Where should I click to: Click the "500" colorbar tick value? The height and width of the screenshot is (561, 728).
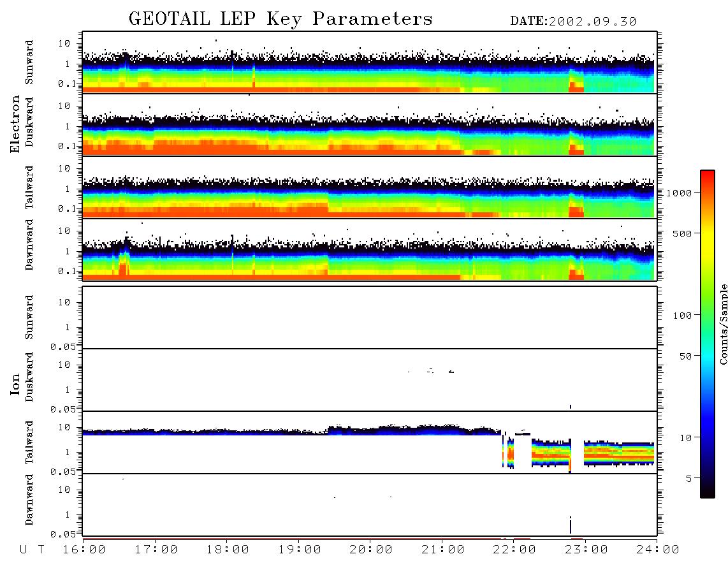[x=683, y=233]
